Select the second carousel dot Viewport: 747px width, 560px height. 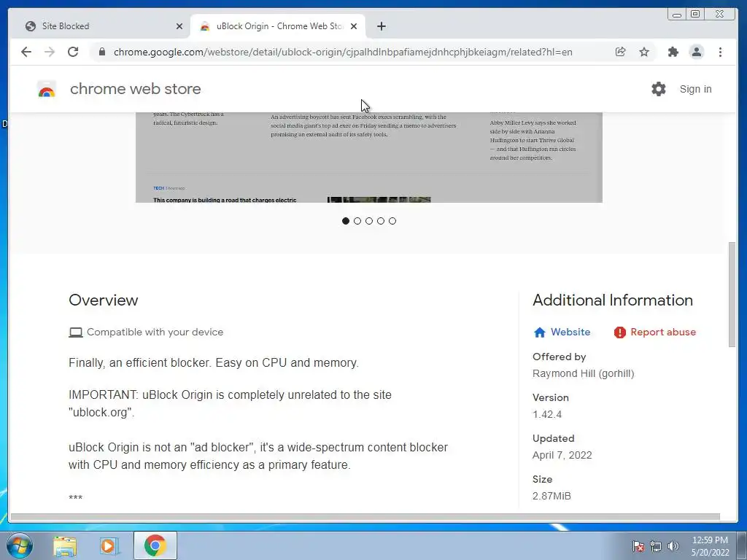click(357, 221)
